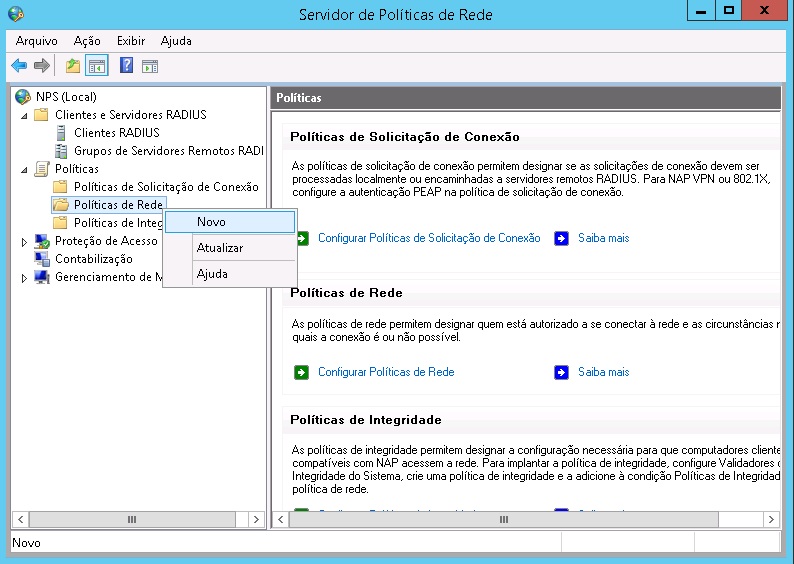The width and height of the screenshot is (794, 564).
Task: Click the Políticas de Integridade section heading
Action: pyautogui.click(x=366, y=420)
